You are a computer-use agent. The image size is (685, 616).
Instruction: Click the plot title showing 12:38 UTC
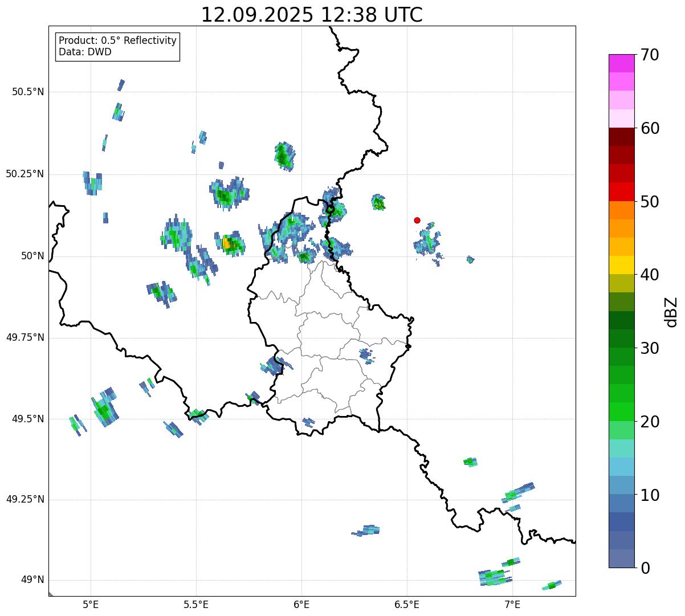312,15
